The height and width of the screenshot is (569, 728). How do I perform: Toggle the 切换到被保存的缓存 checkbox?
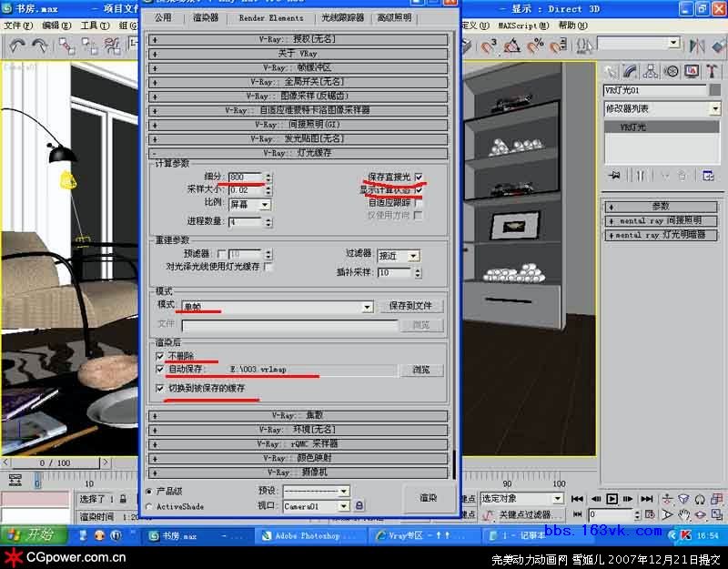160,388
